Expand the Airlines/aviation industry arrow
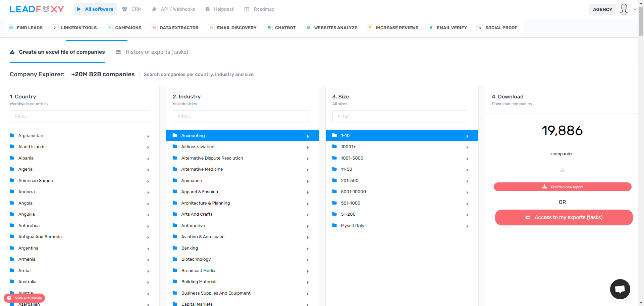 [308, 147]
